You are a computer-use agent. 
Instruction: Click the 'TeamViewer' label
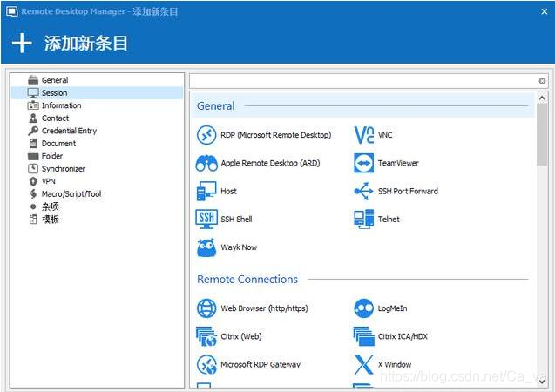[x=398, y=163]
